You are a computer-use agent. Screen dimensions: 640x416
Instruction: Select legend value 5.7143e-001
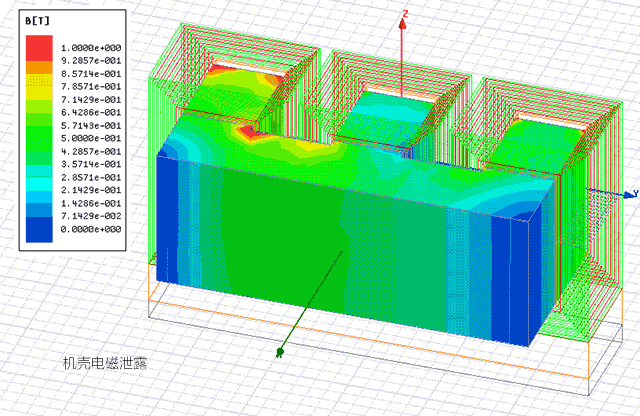[91, 125]
